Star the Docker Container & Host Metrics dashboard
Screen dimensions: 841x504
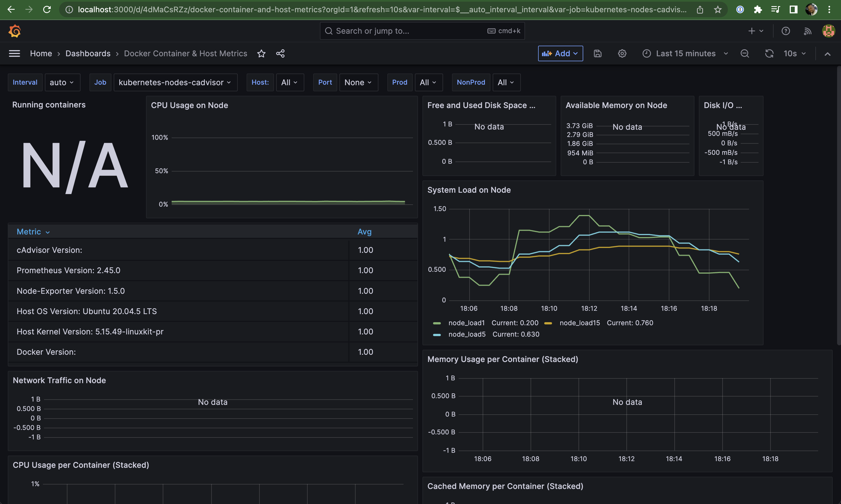pyautogui.click(x=261, y=53)
